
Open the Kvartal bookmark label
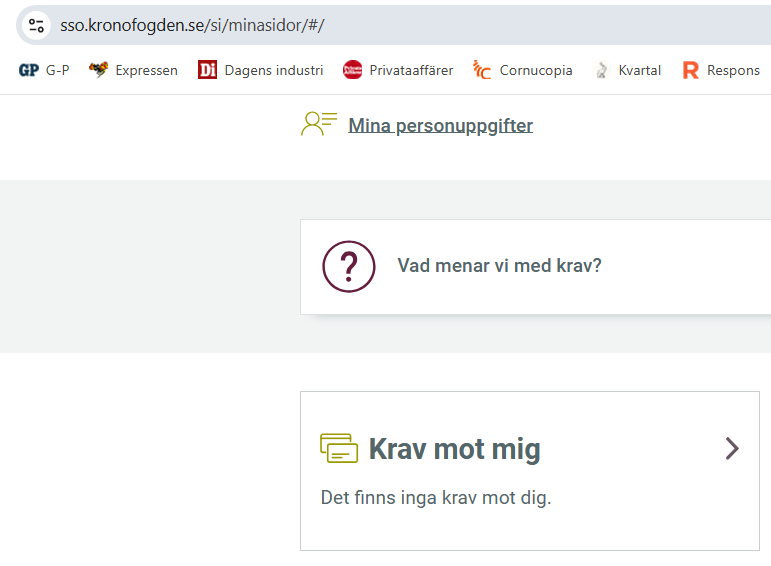coord(639,70)
